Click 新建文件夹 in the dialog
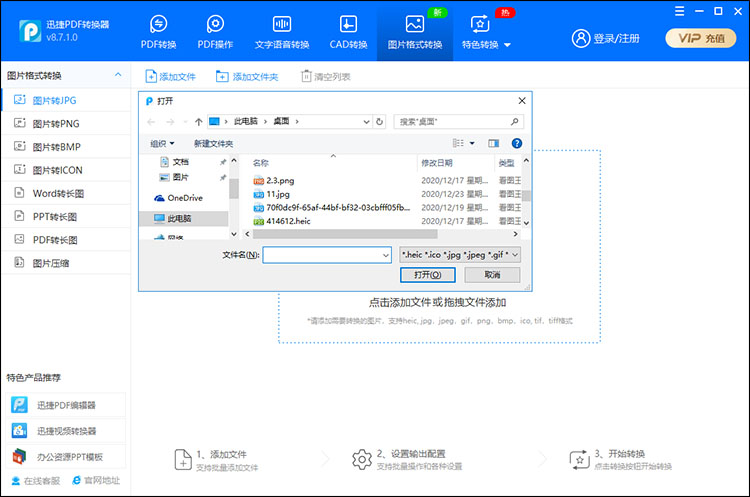The image size is (750, 497). point(213,144)
